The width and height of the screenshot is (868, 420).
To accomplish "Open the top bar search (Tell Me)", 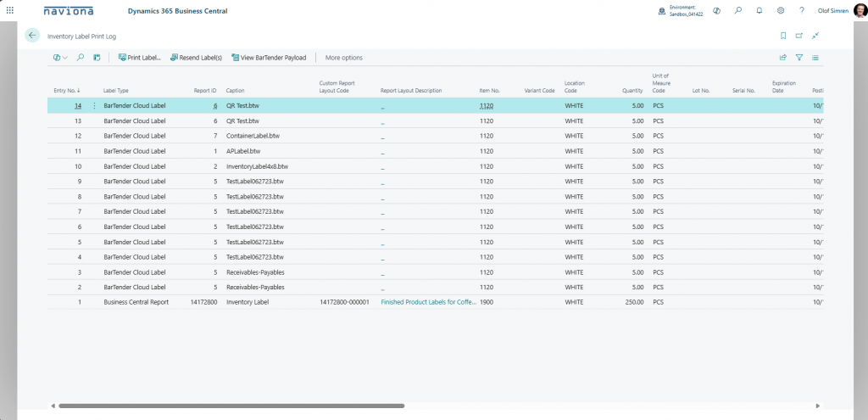I will [738, 10].
